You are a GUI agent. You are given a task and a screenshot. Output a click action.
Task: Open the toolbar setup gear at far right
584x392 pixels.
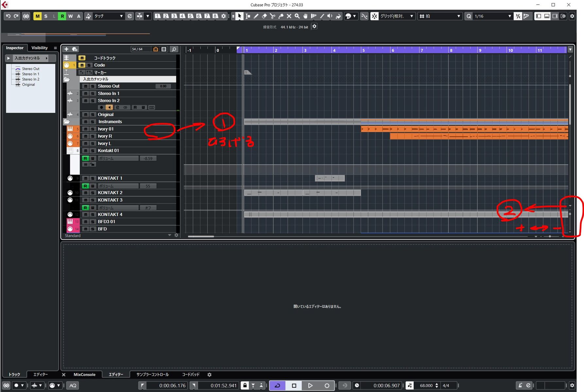[x=572, y=16]
